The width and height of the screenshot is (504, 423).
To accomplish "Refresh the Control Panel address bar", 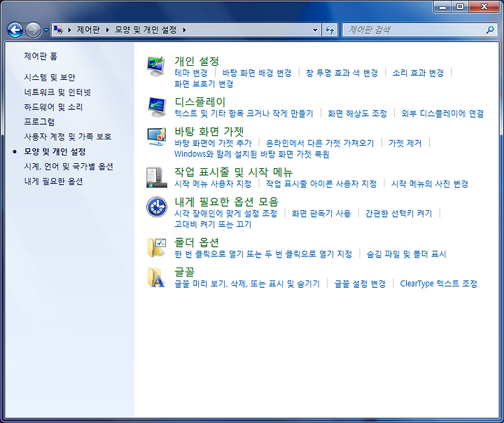I will tap(330, 30).
